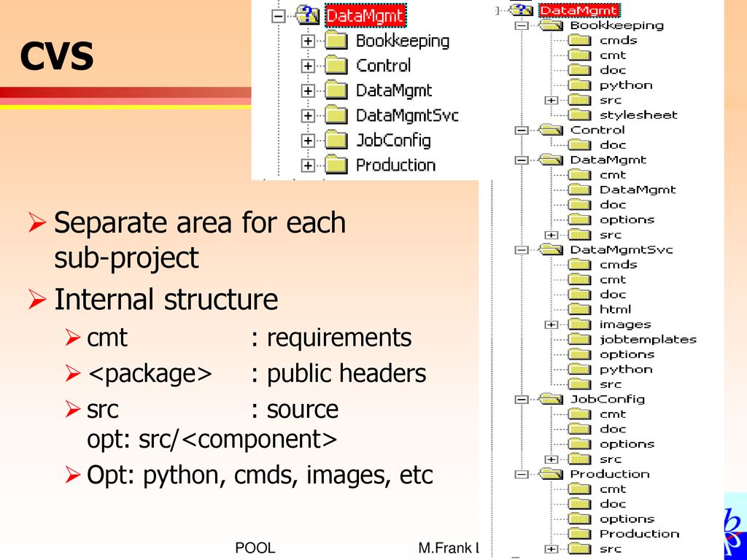Click the DataMgmt root icon in expanded tree
747x560 pixels.
[522, 10]
